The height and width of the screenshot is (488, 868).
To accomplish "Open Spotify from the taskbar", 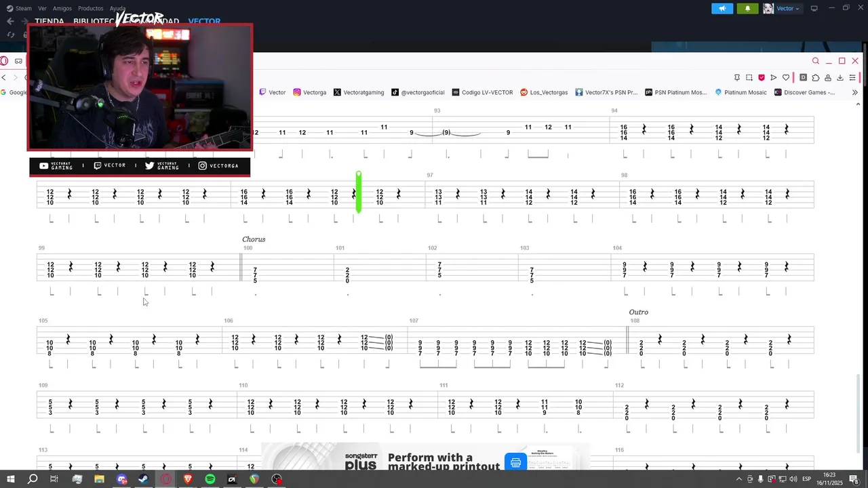I will pos(210,479).
